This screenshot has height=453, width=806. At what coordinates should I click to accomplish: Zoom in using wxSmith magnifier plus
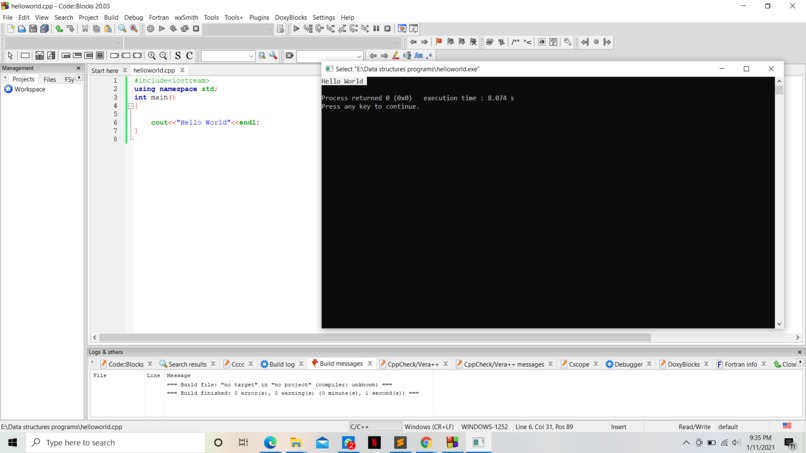[152, 56]
